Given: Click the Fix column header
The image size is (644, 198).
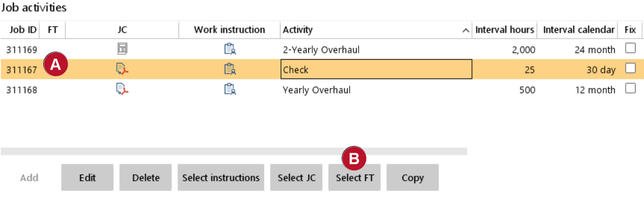Looking at the screenshot, I should click(x=630, y=30).
